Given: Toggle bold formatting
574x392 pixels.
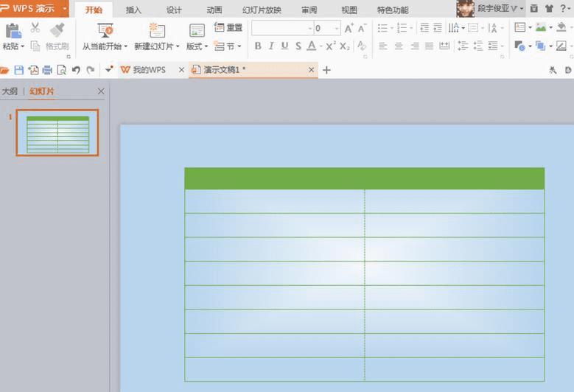Looking at the screenshot, I should (258, 46).
